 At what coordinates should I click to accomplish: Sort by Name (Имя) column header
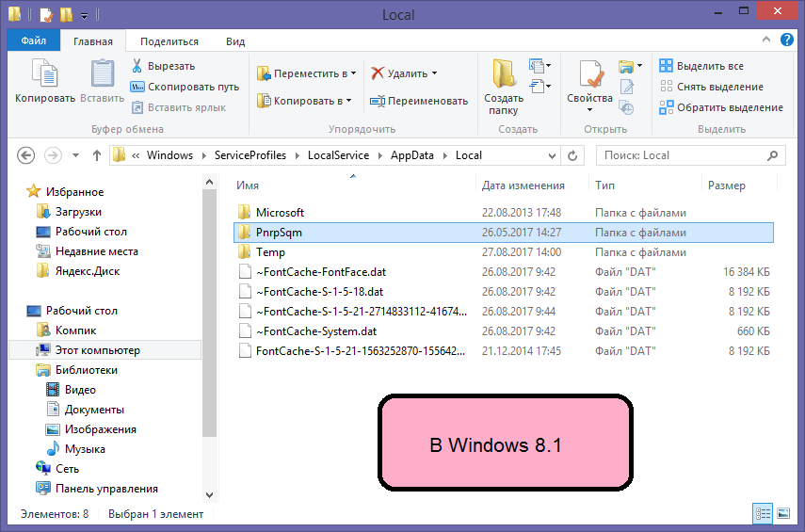click(353, 185)
